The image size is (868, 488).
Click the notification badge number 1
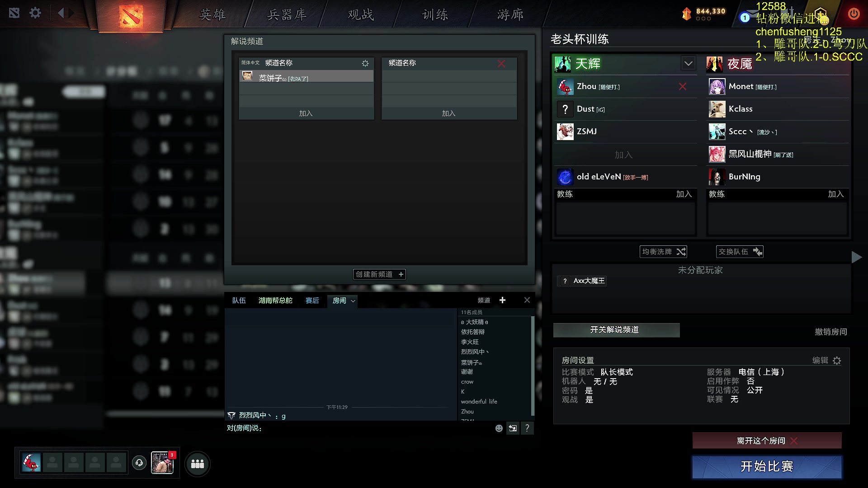(x=745, y=18)
